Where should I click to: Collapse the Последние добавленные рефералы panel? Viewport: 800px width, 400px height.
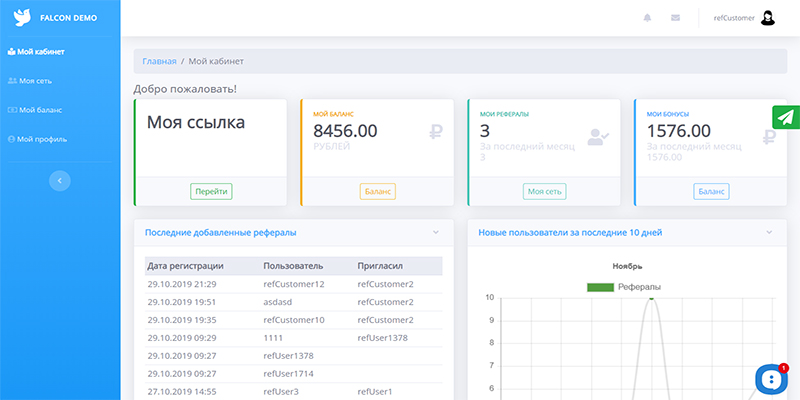pyautogui.click(x=436, y=232)
